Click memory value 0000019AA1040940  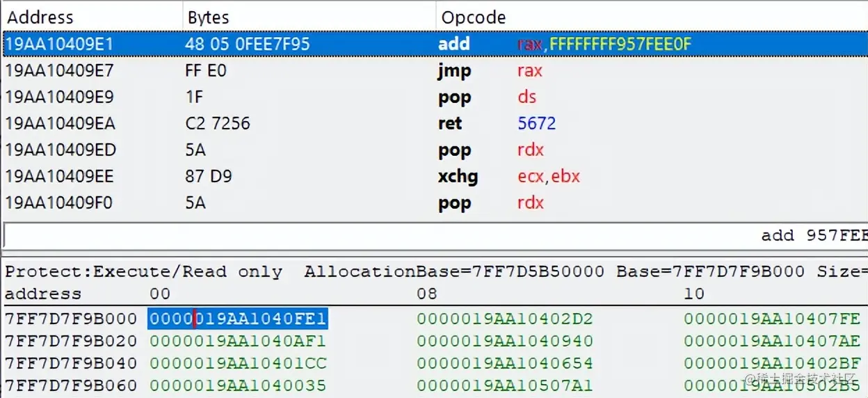[505, 341]
